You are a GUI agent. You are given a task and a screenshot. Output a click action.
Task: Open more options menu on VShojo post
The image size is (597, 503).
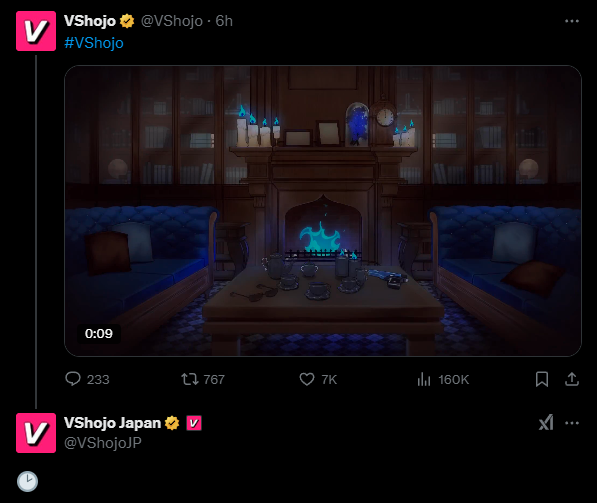pyautogui.click(x=571, y=21)
